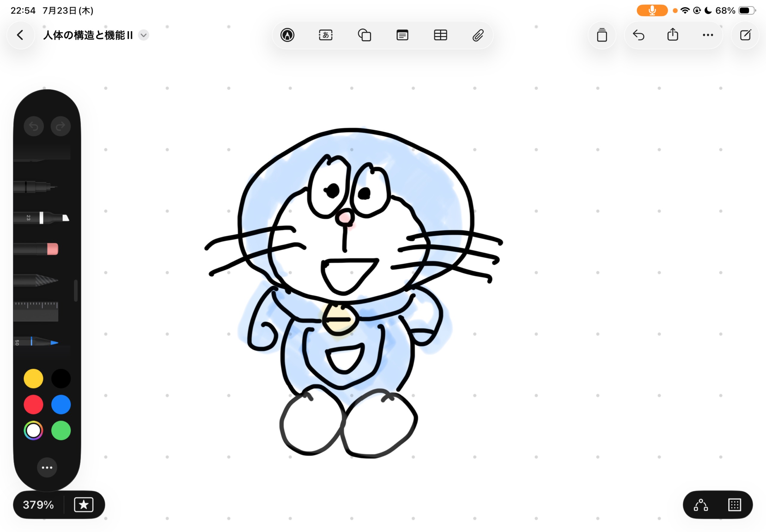Select the ruler tool
This screenshot has height=532, width=766.
pyautogui.click(x=36, y=311)
